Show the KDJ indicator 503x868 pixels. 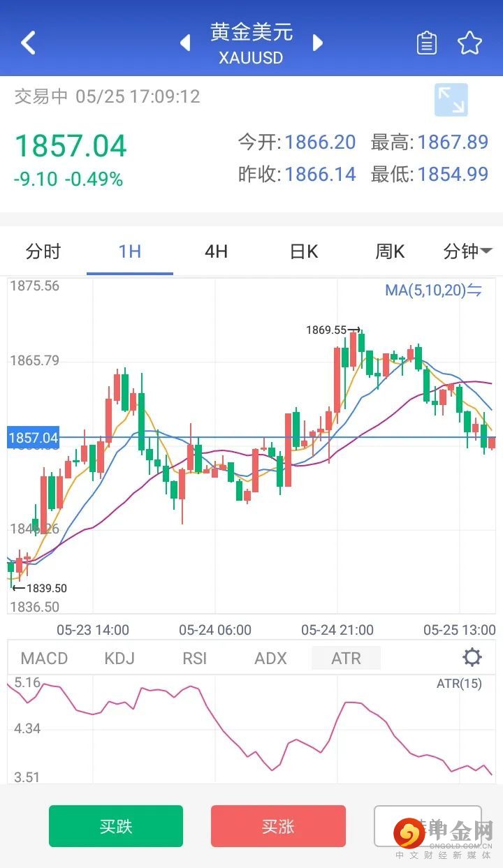coord(119,658)
